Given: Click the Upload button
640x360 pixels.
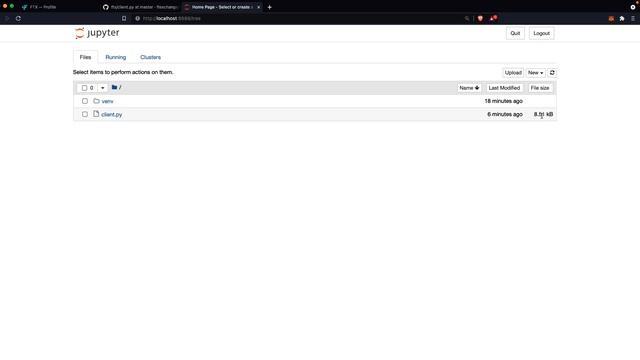Looking at the screenshot, I should 513,73.
